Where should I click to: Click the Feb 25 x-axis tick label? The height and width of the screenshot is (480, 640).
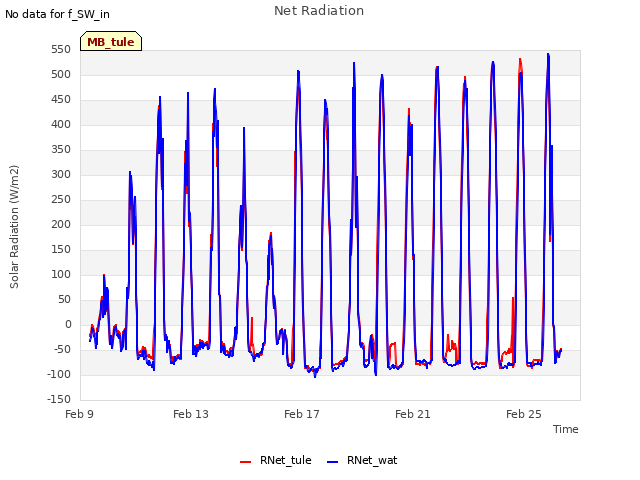[524, 414]
